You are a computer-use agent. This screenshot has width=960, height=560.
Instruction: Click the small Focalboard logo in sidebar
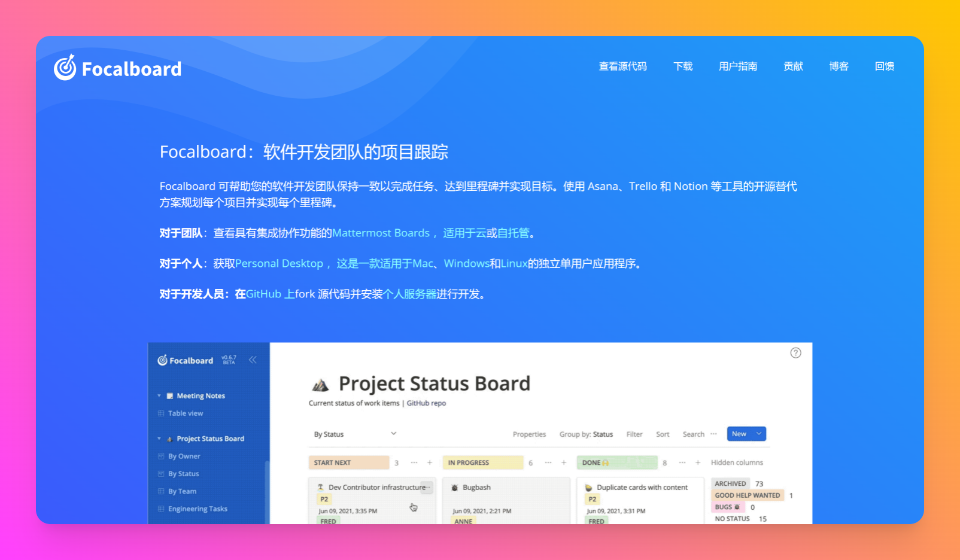(x=185, y=360)
